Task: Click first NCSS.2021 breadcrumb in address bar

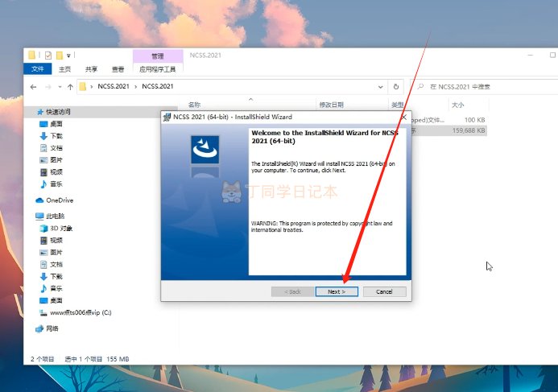Action: pyautogui.click(x=114, y=86)
